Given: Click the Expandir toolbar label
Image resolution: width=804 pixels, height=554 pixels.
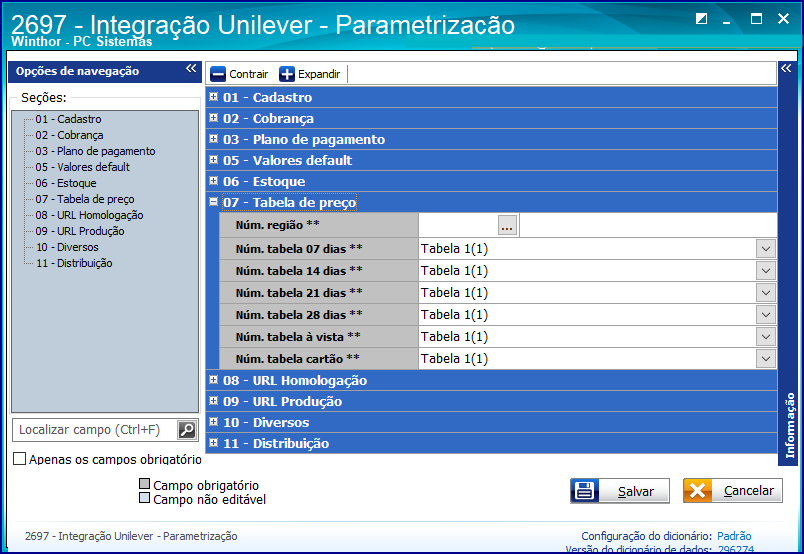Looking at the screenshot, I should click(319, 74).
